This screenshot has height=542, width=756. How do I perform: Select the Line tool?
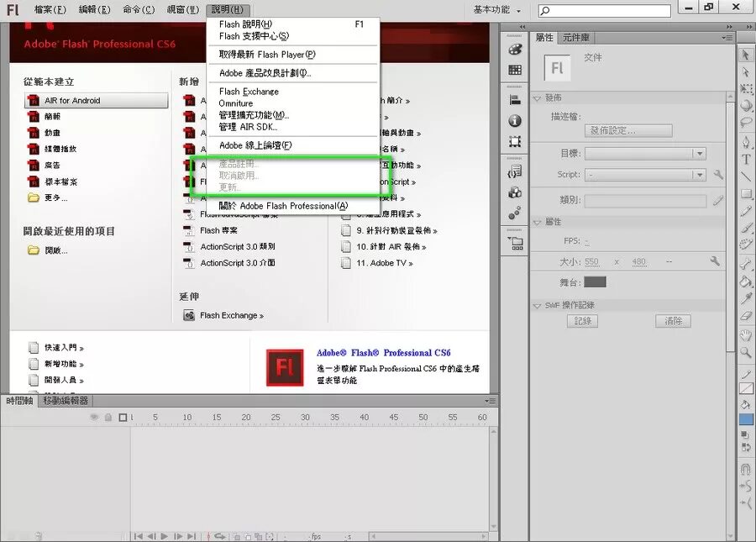(x=746, y=176)
